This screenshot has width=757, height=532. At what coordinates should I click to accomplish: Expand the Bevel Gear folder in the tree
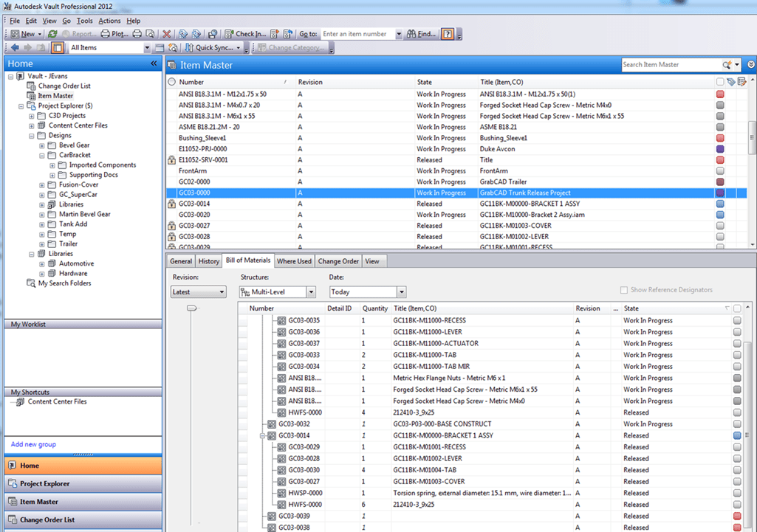tap(42, 145)
